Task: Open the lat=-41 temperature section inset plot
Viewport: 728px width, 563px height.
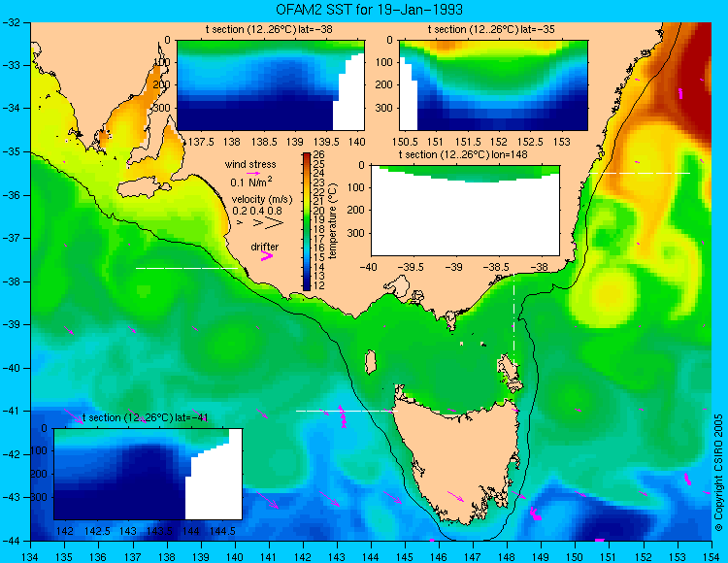Action: click(148, 474)
